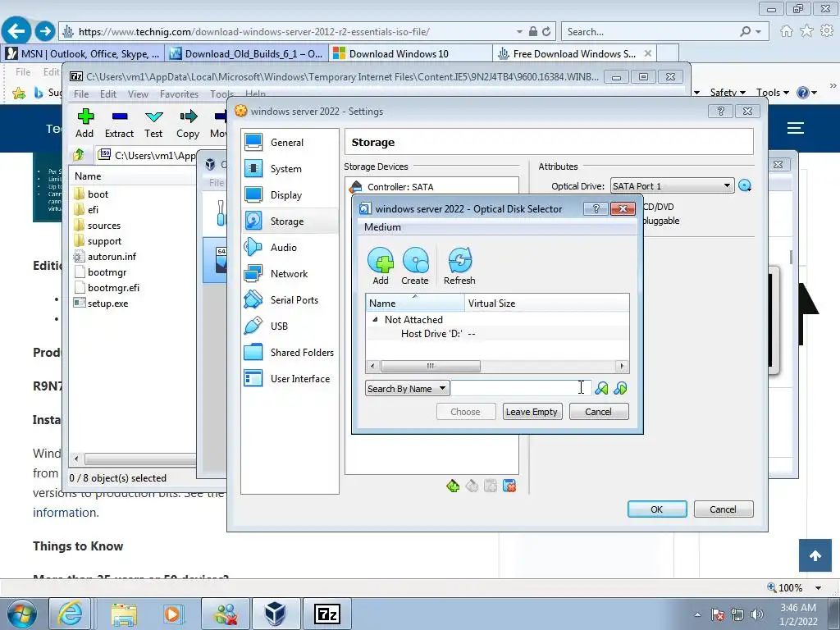Click the scroll-to-top arrow on webpage

click(x=815, y=555)
